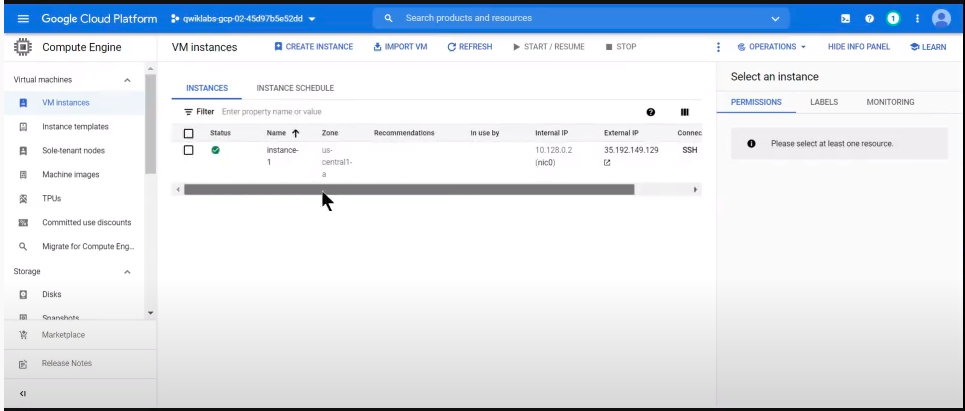Switch to Instance Schedule tab

coord(295,88)
